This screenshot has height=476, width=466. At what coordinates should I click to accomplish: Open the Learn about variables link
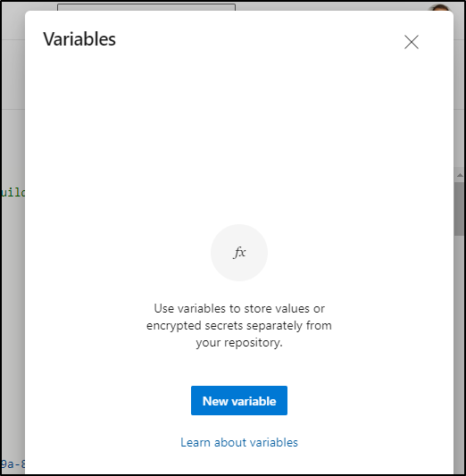[239, 442]
